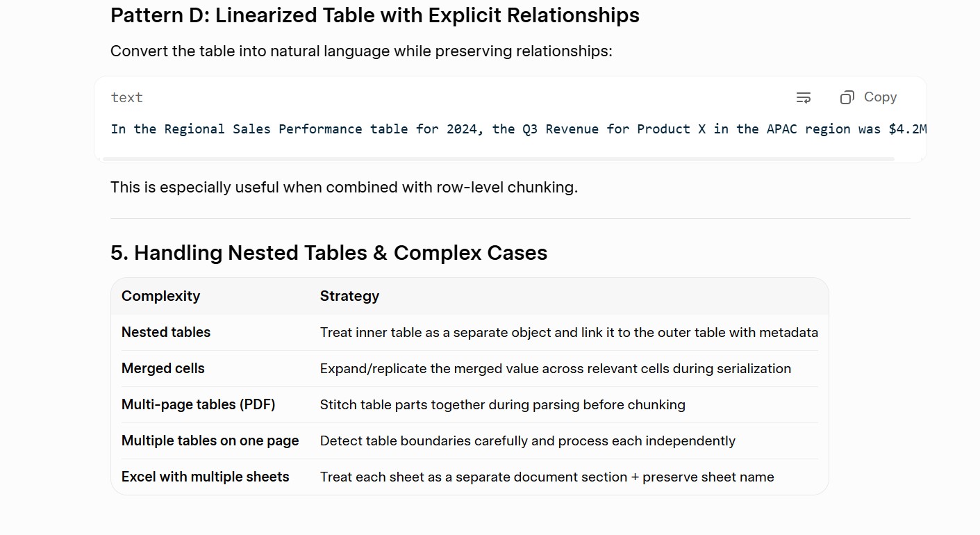Click the 'Treat inner table' strategy cell

tap(569, 332)
